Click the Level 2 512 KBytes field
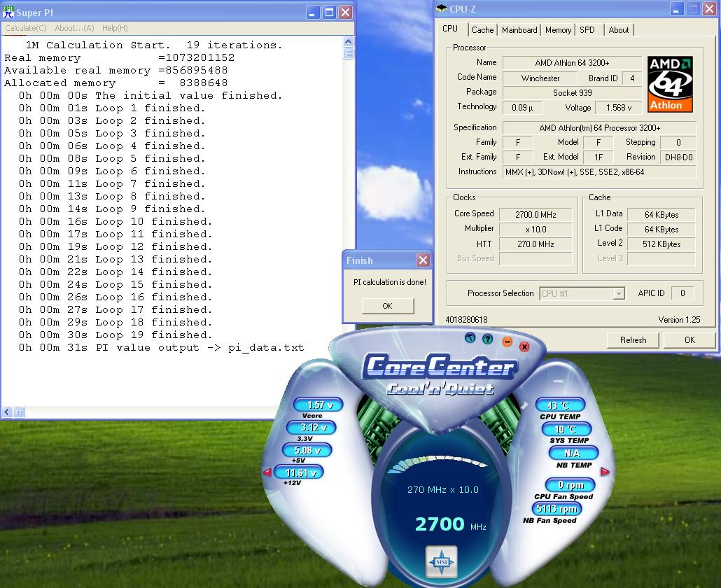 click(661, 244)
